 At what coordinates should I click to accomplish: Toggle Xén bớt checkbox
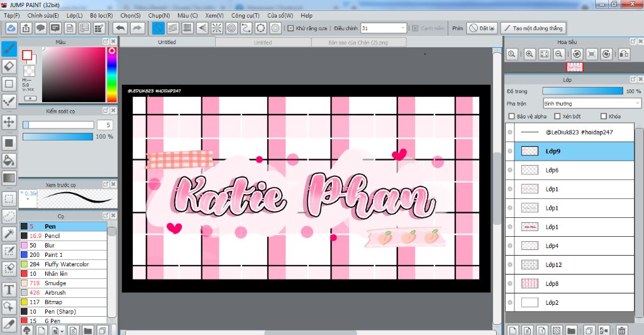557,116
